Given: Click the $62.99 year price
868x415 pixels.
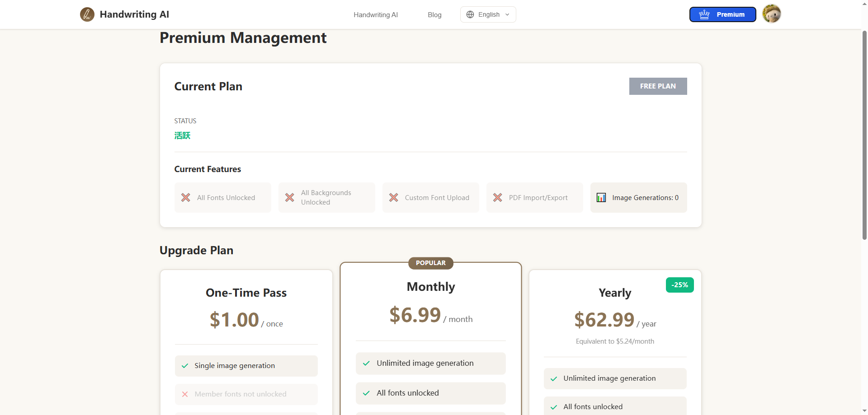Looking at the screenshot, I should tap(615, 320).
